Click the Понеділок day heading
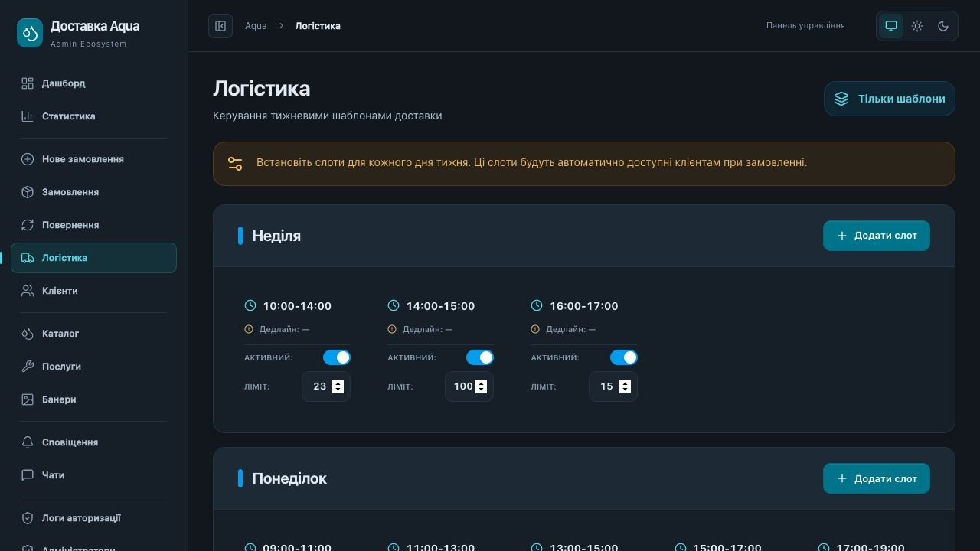This screenshot has height=551, width=980. 289,478
